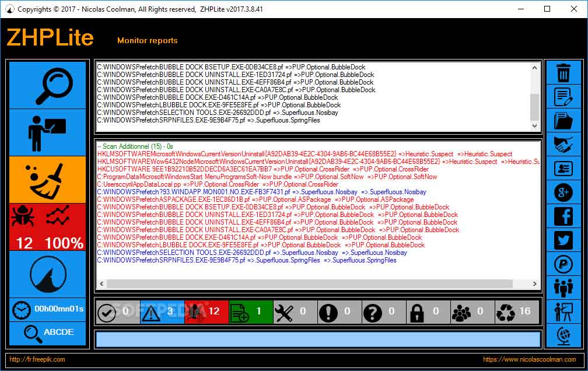Click the trash can delete icon

[x=563, y=73]
